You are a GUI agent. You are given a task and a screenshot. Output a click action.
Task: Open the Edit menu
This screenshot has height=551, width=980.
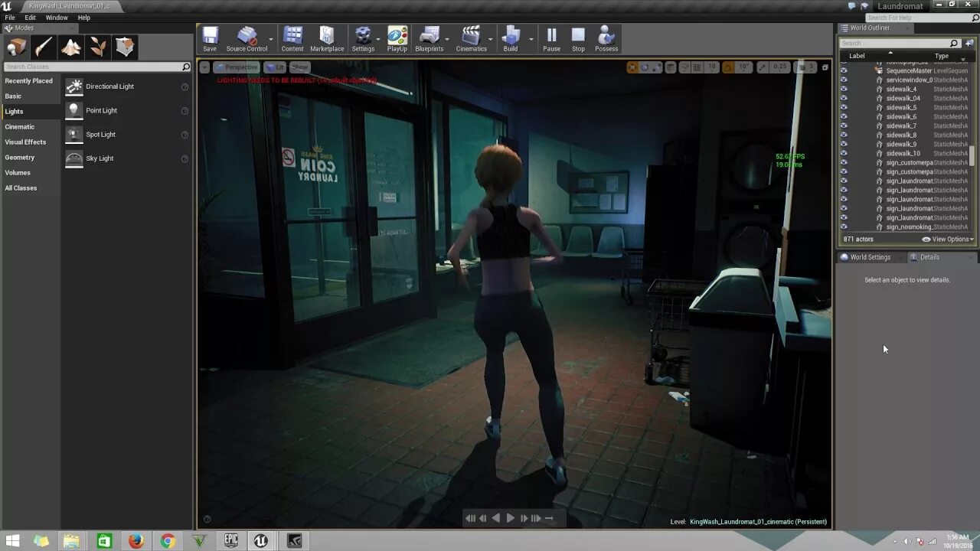[30, 18]
